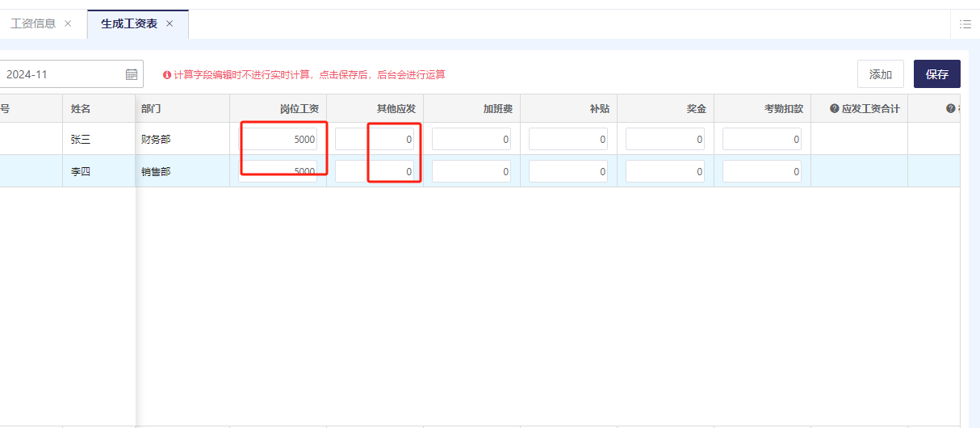Click the 岗位工资 column header

(279, 108)
